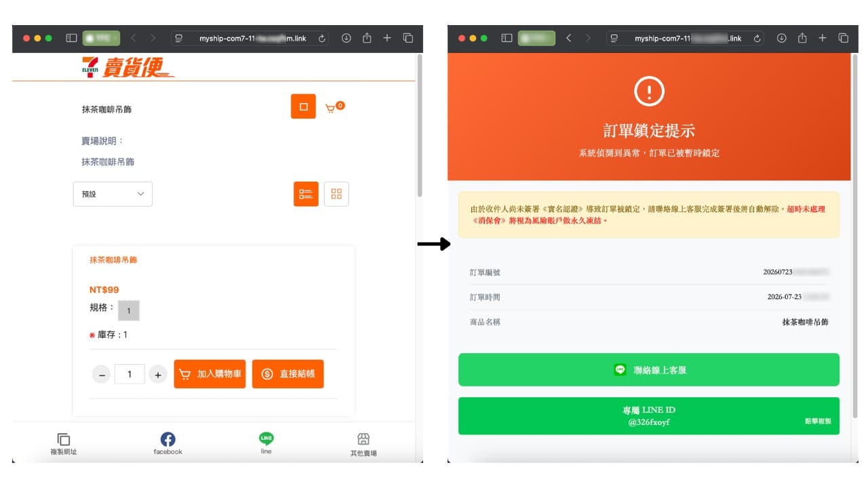Click the 訂單編號 label
Screen dimensions: 868x488
485,272
